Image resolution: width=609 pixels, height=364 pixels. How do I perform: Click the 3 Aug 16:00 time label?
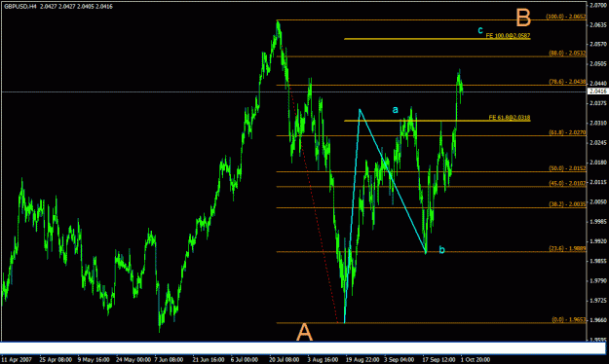click(x=323, y=360)
